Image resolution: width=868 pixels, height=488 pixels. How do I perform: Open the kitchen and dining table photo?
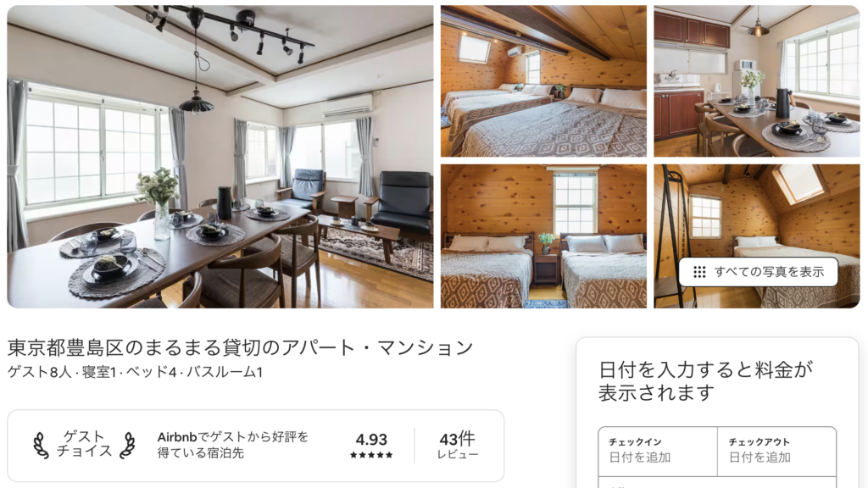point(757,81)
